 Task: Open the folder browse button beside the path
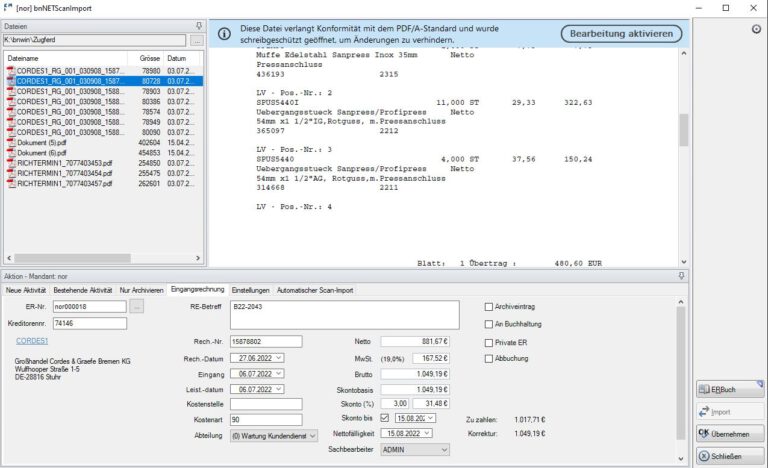[197, 40]
